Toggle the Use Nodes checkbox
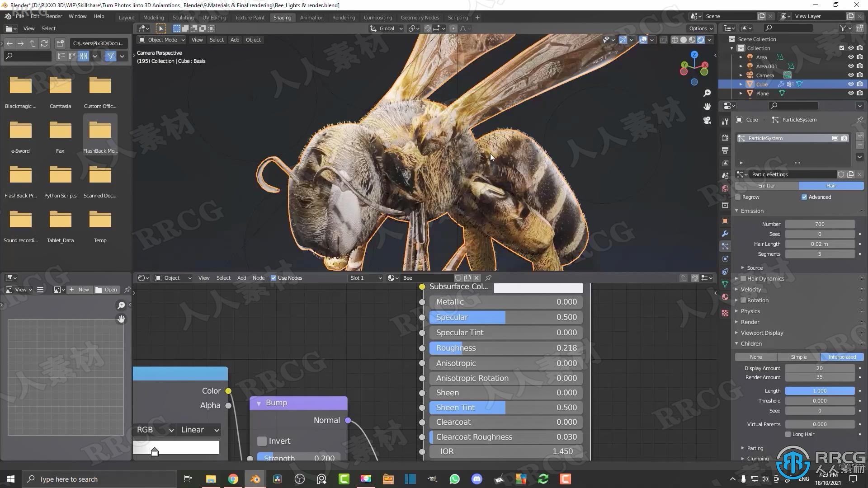Viewport: 868px width, 488px height. [x=274, y=278]
